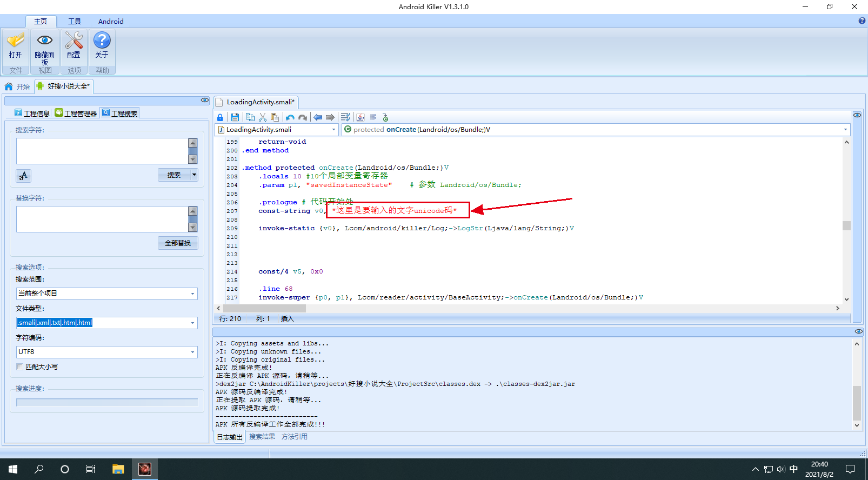Screen dimensions: 868x480
Task: Enable the 匹配大小写 checkbox
Action: [x=20, y=367]
